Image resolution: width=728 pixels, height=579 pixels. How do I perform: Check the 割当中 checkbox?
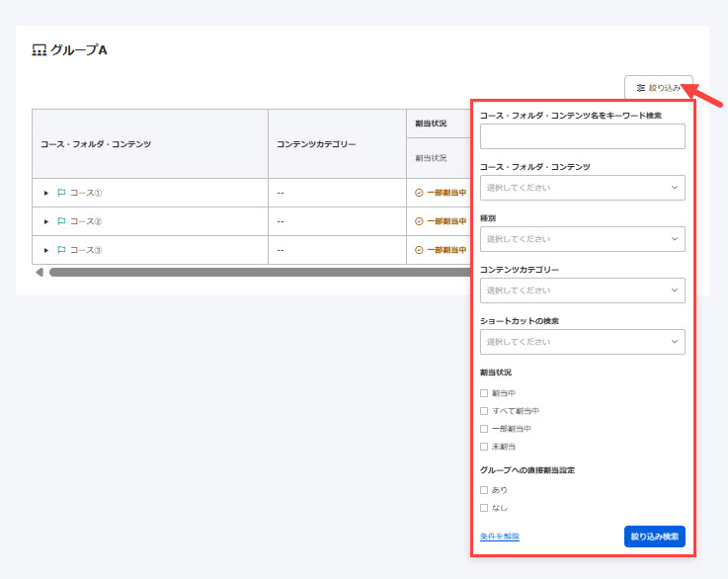coord(484,393)
